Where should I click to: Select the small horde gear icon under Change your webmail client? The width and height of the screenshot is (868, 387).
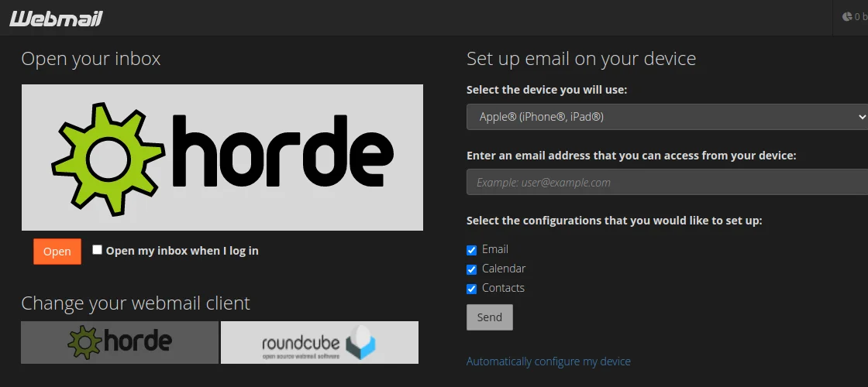click(84, 342)
